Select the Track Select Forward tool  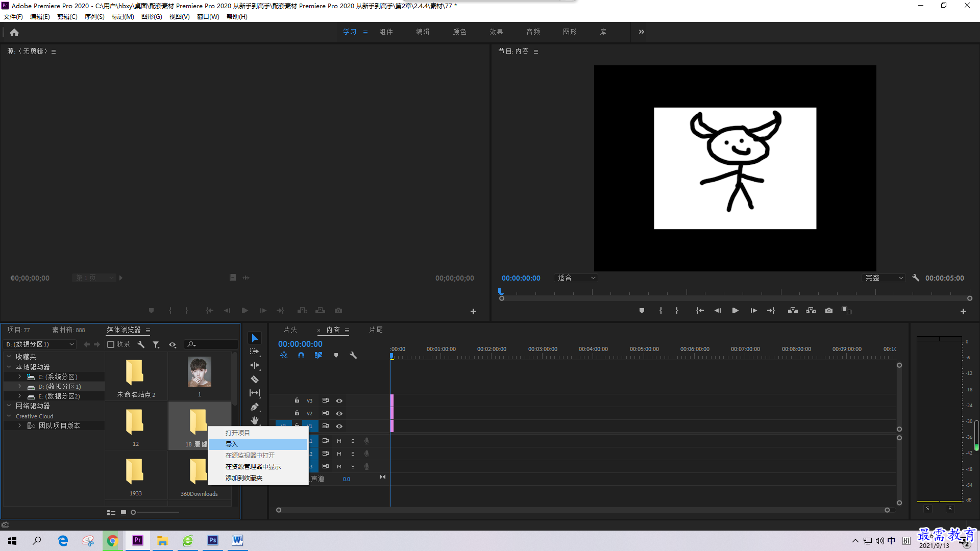(255, 352)
